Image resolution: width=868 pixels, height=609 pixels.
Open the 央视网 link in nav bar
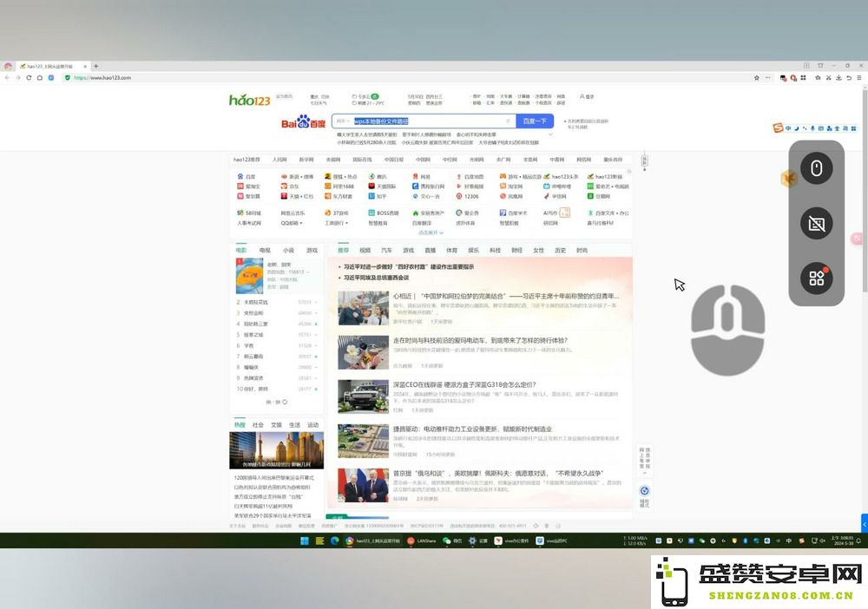pos(333,160)
